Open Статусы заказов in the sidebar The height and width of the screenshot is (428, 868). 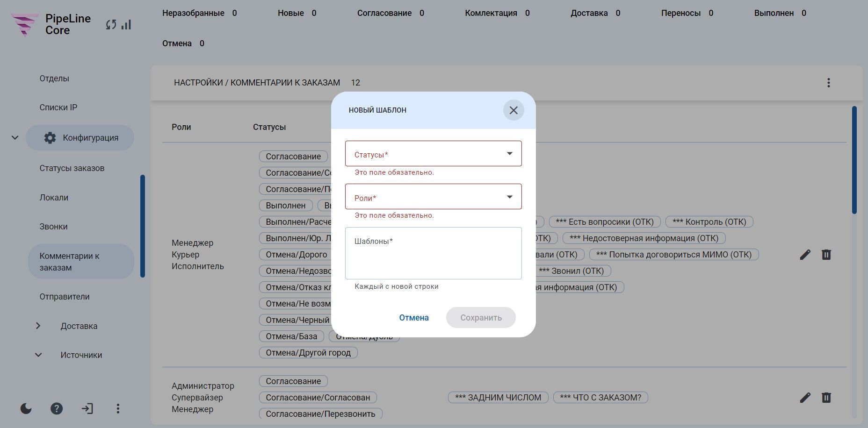pos(72,168)
